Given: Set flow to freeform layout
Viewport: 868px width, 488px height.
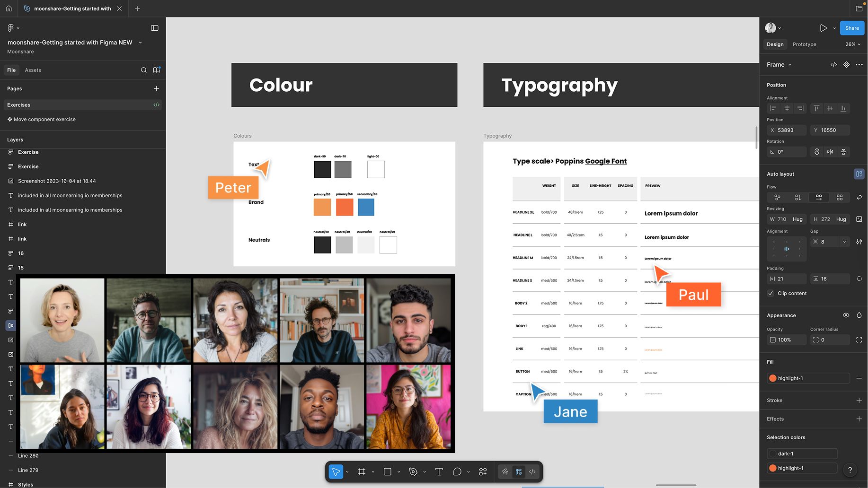Looking at the screenshot, I should pos(777,197).
